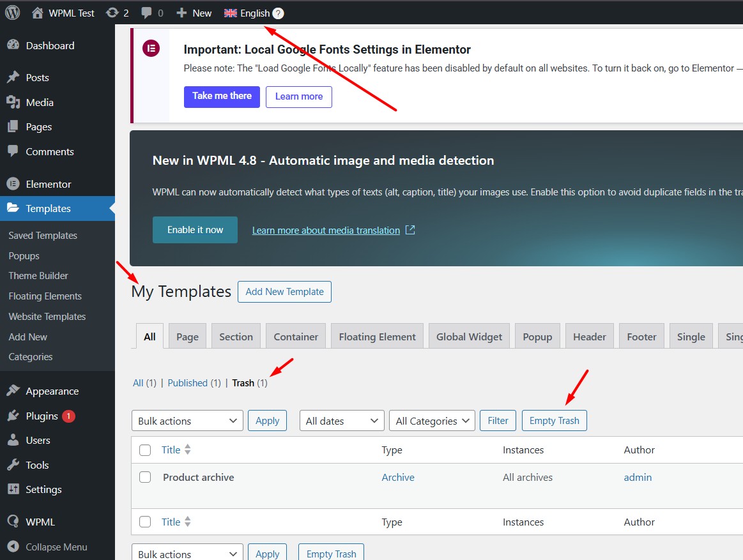This screenshot has height=560, width=743.
Task: Open the bottom Bulk actions dropdown
Action: point(187,553)
